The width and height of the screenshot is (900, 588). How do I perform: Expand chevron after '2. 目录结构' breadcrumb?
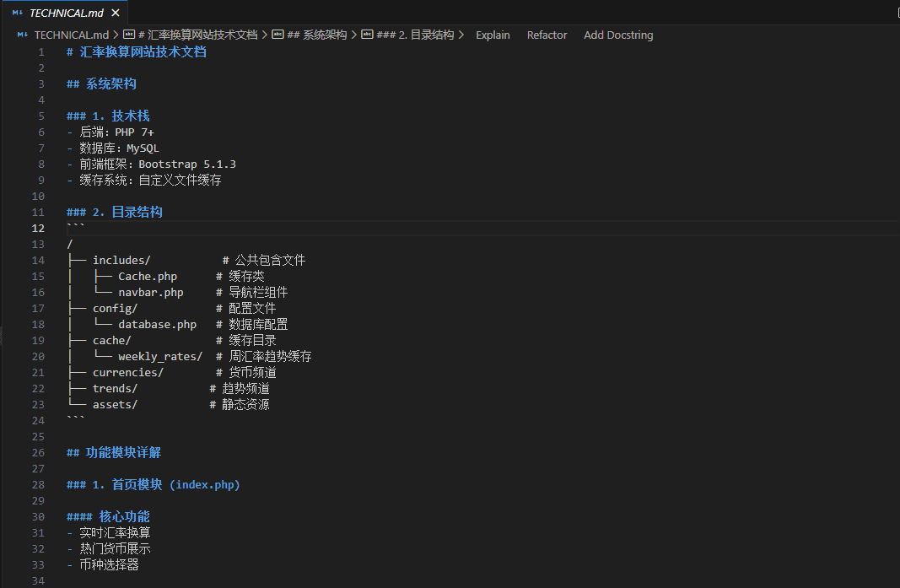click(x=461, y=35)
